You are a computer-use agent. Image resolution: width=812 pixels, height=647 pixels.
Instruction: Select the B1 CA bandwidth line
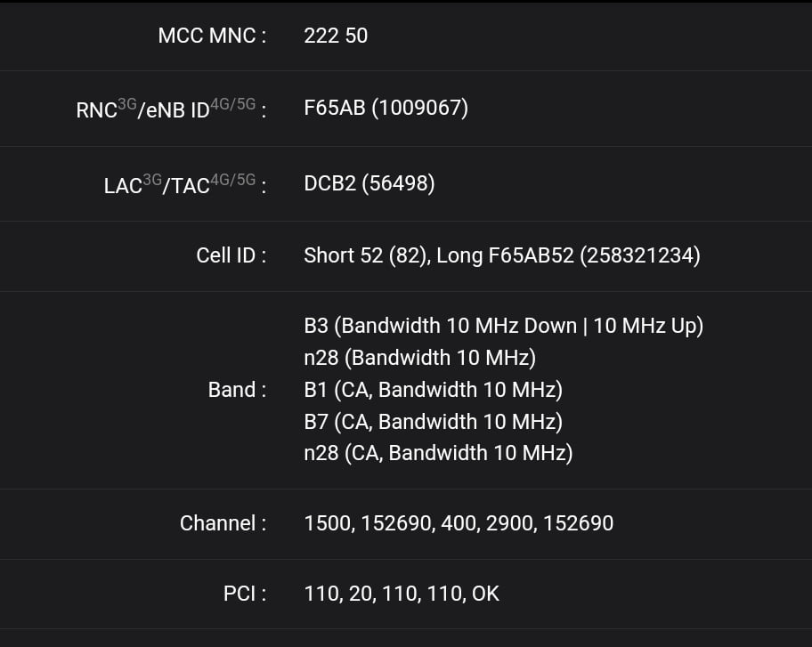(x=433, y=390)
